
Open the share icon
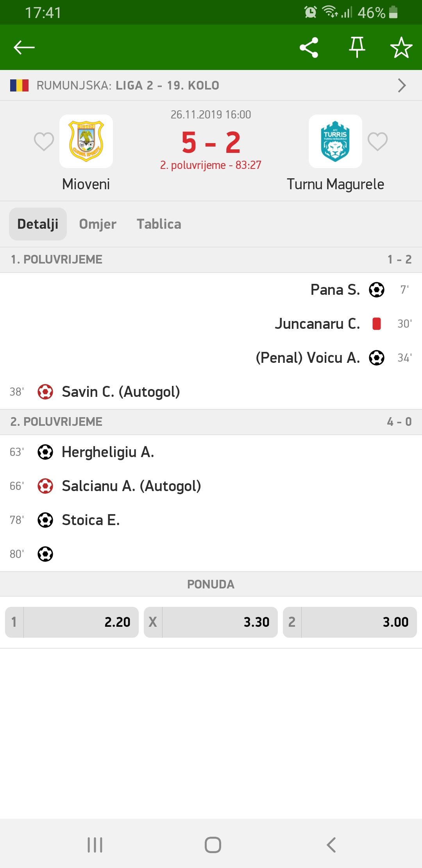tap(309, 47)
